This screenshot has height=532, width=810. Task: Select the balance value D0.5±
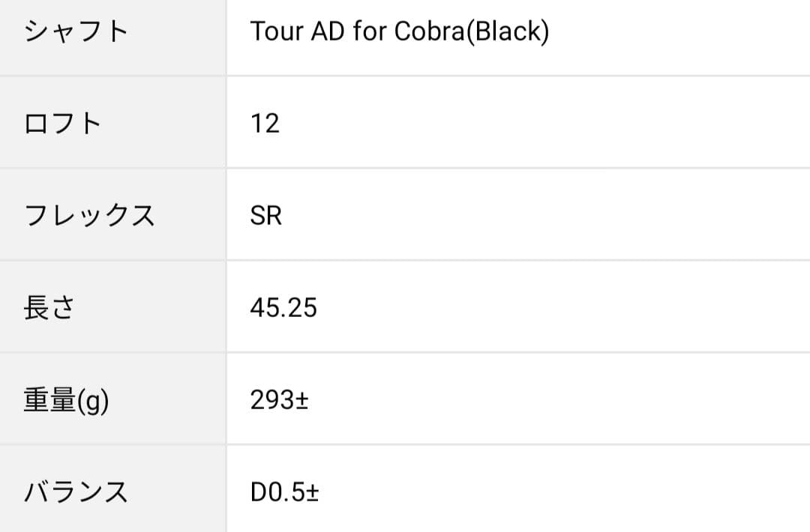tap(285, 492)
